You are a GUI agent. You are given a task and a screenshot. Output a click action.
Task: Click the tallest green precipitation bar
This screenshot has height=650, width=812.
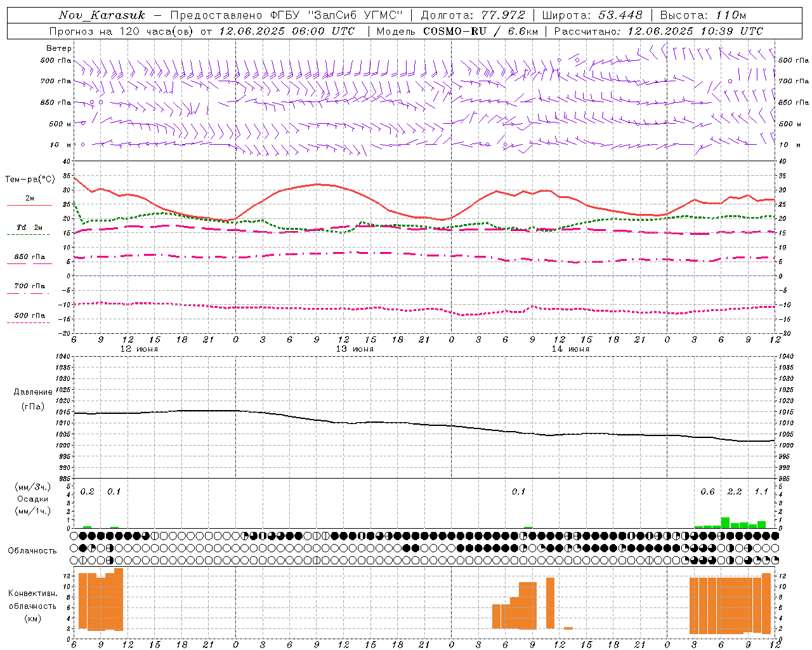pos(725,523)
